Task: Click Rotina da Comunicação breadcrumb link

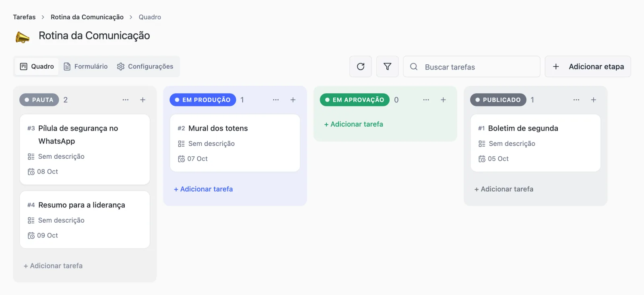Action: [x=87, y=17]
